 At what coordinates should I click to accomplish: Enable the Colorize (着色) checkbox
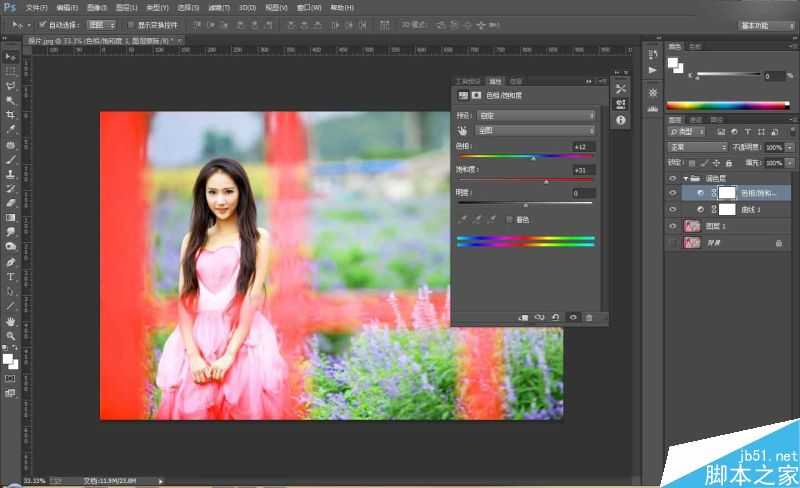point(510,219)
